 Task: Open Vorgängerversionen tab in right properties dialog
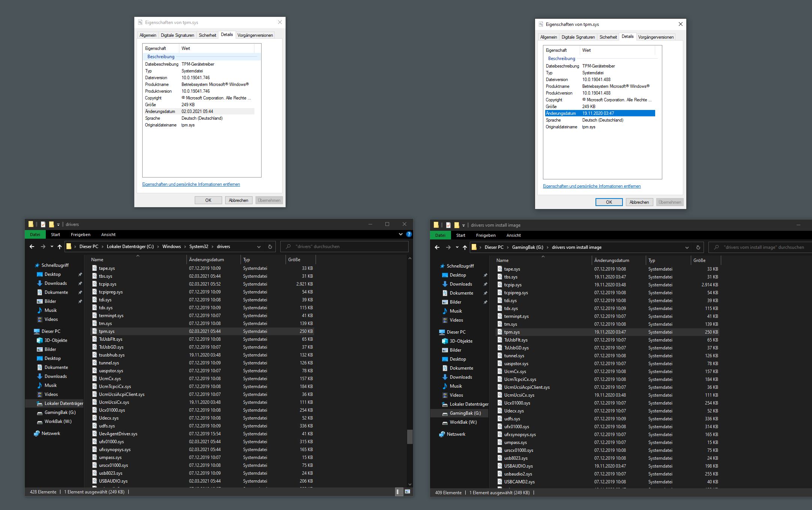point(656,37)
